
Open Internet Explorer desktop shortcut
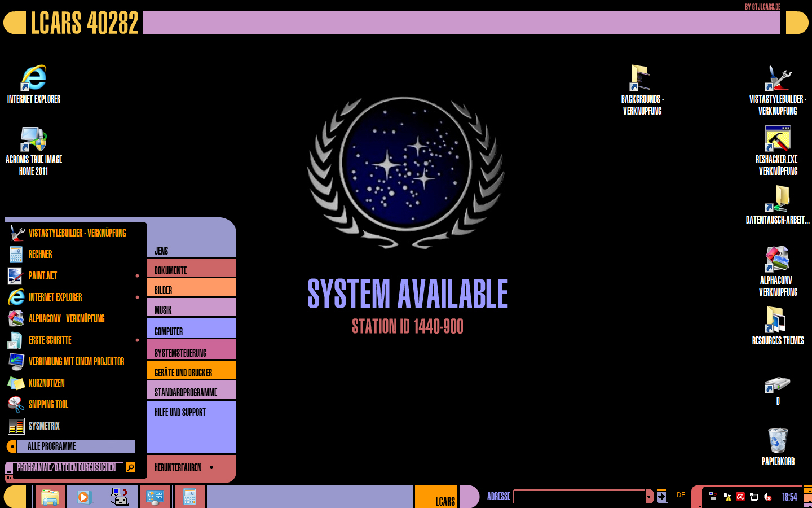click(34, 85)
